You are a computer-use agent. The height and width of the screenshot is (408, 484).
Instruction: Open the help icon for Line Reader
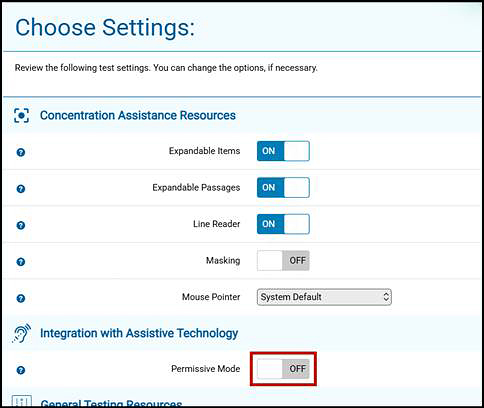pos(21,225)
